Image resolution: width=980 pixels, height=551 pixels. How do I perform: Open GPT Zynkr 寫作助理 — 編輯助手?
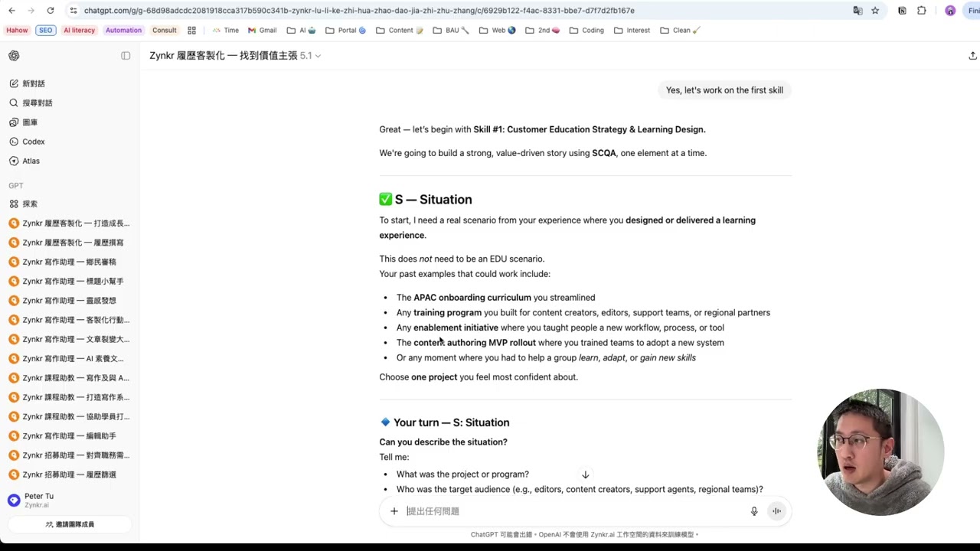click(70, 435)
